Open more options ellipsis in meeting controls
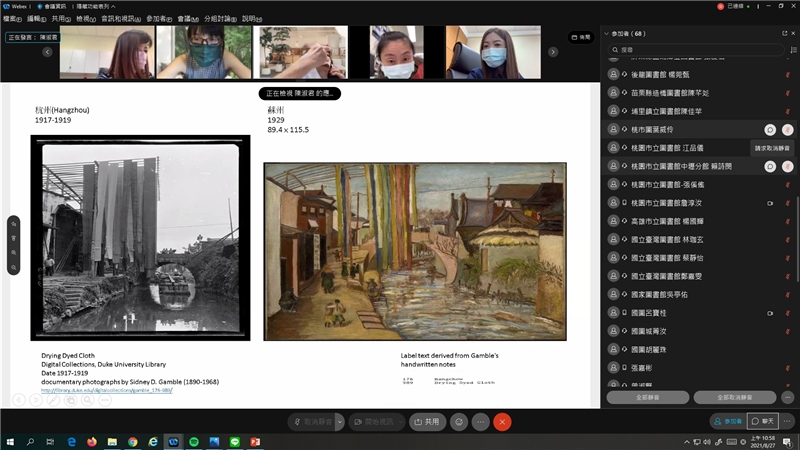This screenshot has height=450, width=800. 481,422
